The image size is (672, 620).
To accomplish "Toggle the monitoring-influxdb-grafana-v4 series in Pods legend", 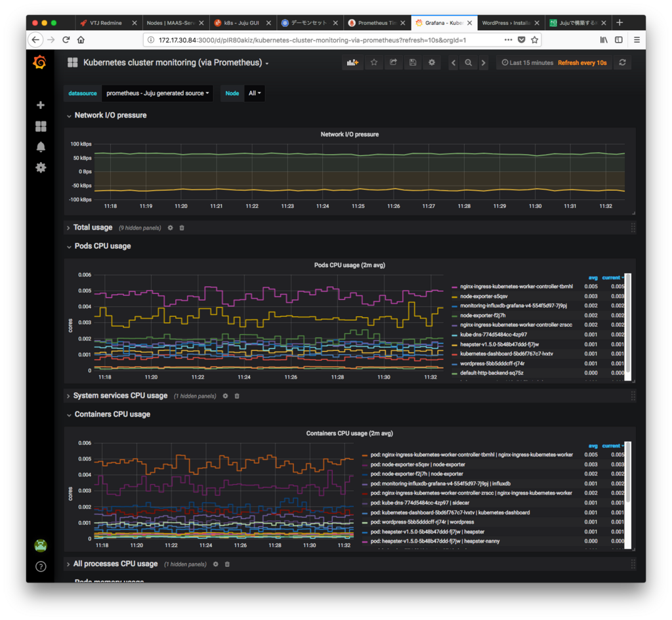I will coord(513,306).
